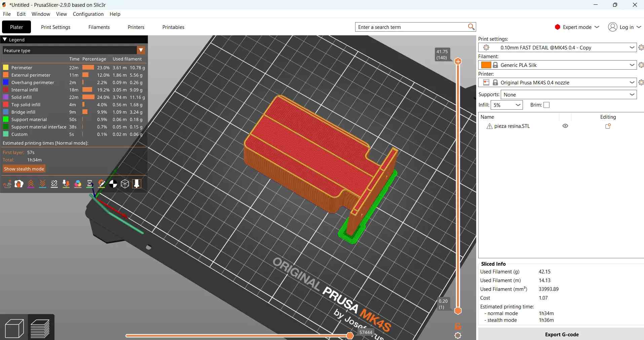Open Filament preset dropdown Generic PLA Silk
Viewport: 644px width, 340px height.
pos(557,65)
